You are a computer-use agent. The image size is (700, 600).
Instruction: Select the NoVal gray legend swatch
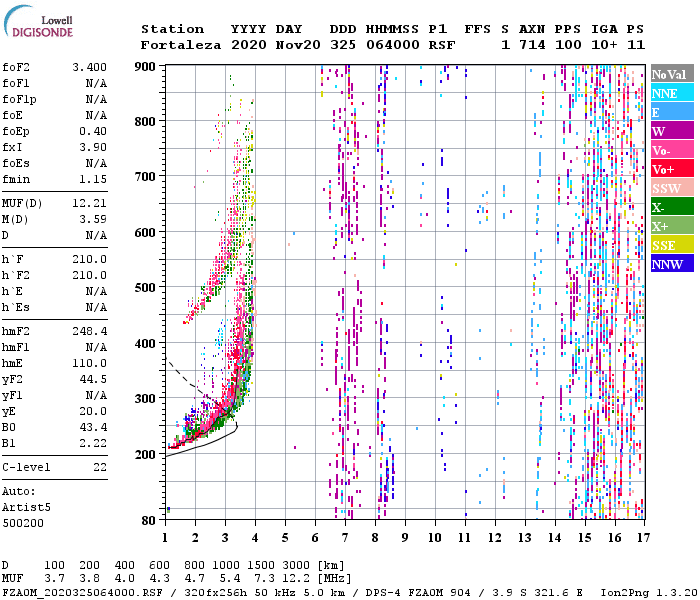tap(672, 74)
